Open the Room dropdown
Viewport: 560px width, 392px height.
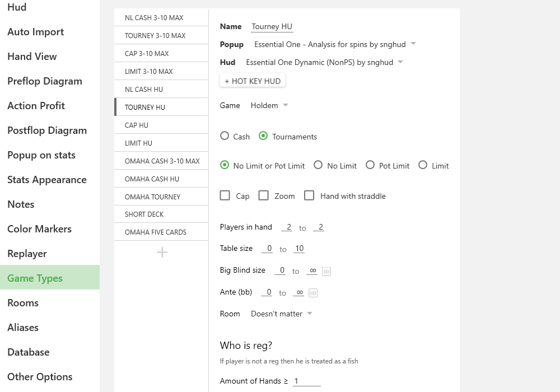click(282, 314)
